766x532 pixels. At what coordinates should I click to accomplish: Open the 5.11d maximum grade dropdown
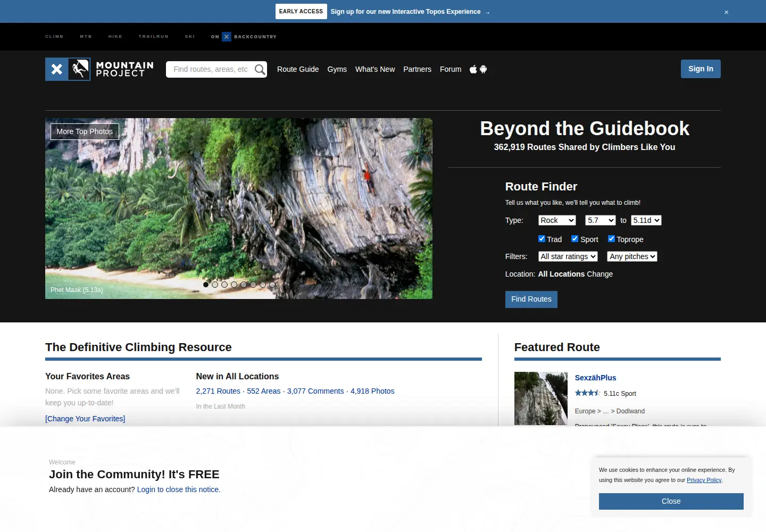646,220
